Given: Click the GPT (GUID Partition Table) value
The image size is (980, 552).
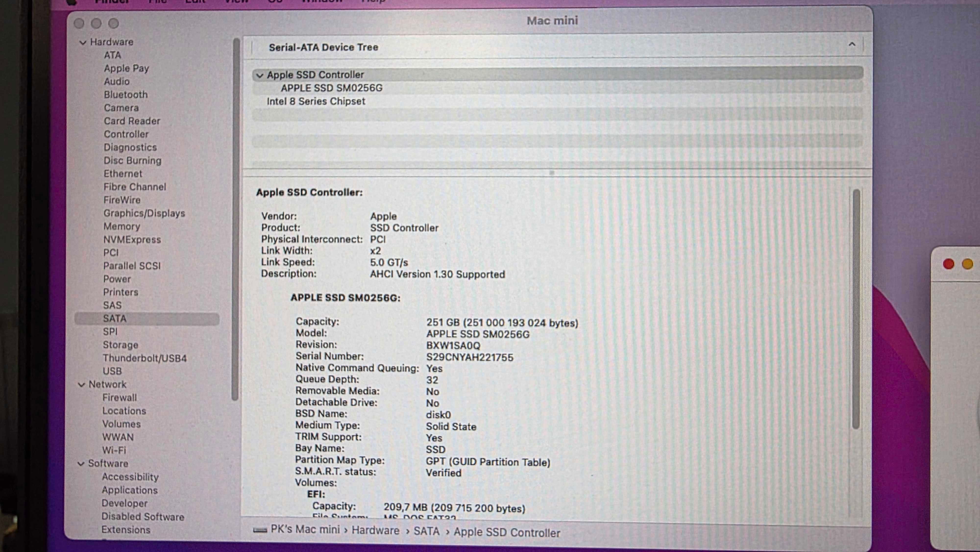Looking at the screenshot, I should tap(488, 462).
